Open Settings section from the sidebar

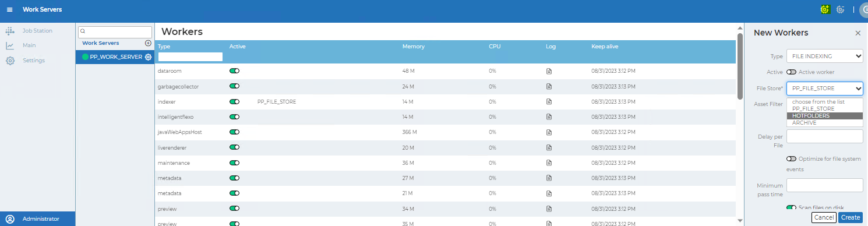pos(34,61)
